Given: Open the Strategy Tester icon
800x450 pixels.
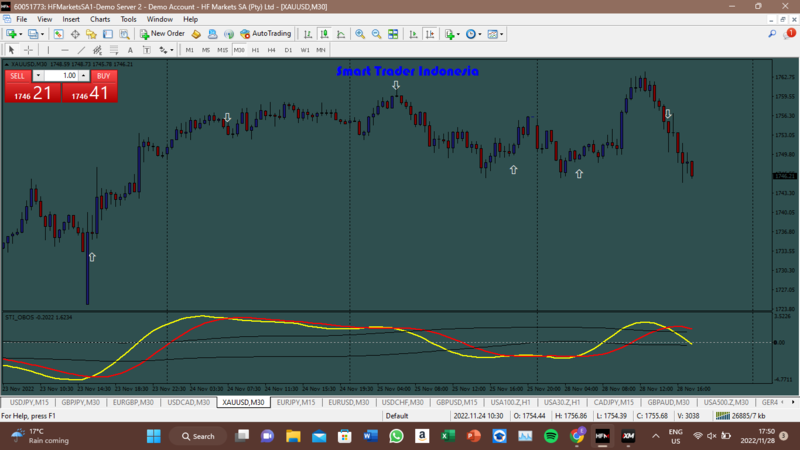Looking at the screenshot, I should (124, 34).
